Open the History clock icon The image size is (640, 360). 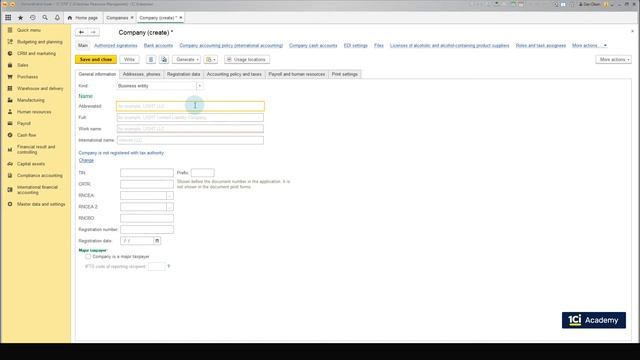click(33, 18)
